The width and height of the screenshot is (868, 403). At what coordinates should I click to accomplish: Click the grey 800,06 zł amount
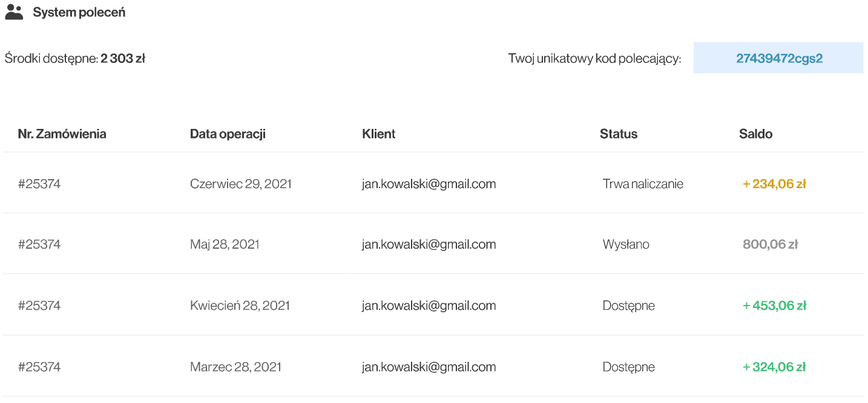coord(770,244)
